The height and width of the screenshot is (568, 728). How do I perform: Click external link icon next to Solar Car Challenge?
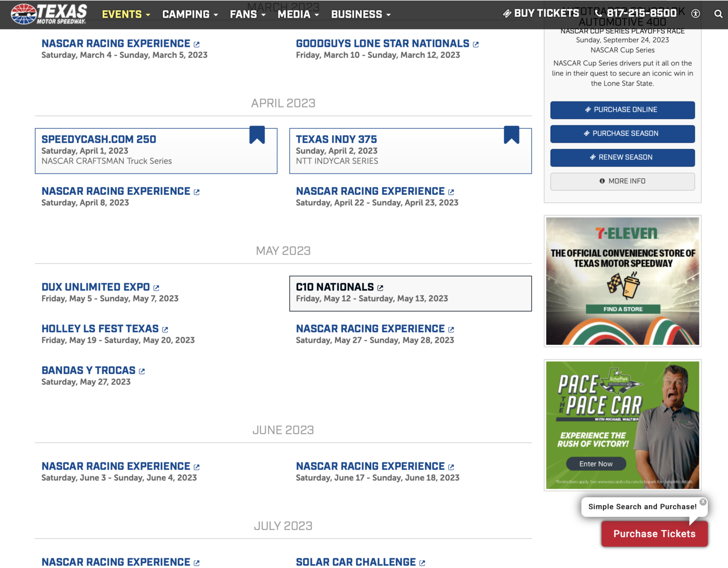(422, 563)
